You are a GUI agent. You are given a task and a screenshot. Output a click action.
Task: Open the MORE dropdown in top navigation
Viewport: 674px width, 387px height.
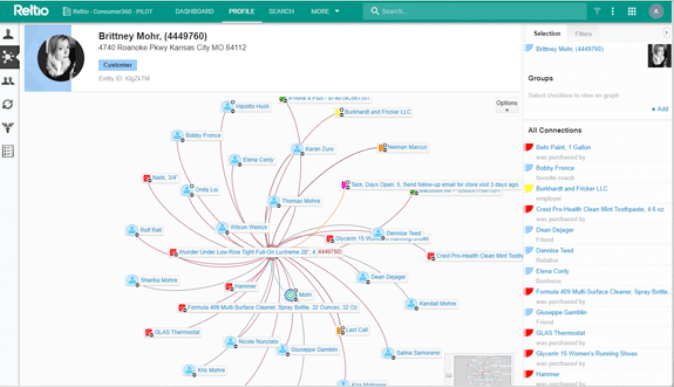pyautogui.click(x=325, y=11)
